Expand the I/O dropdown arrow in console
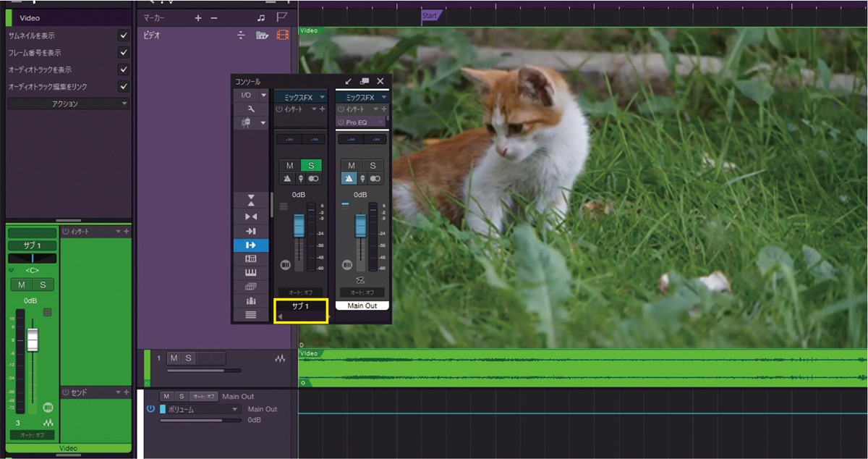 263,95
